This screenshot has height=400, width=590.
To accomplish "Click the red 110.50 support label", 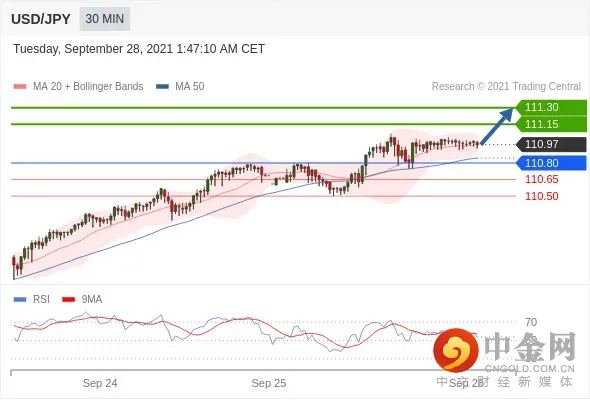I will coord(541,196).
